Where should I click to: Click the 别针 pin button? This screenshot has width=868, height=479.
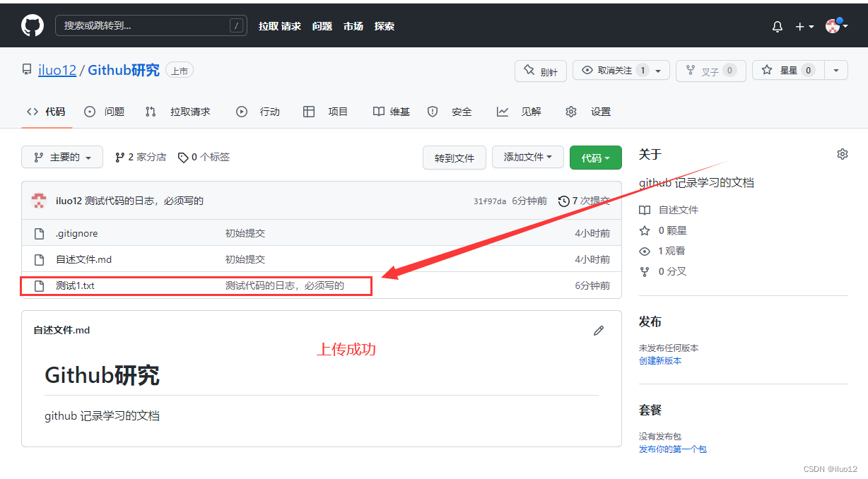[x=541, y=71]
